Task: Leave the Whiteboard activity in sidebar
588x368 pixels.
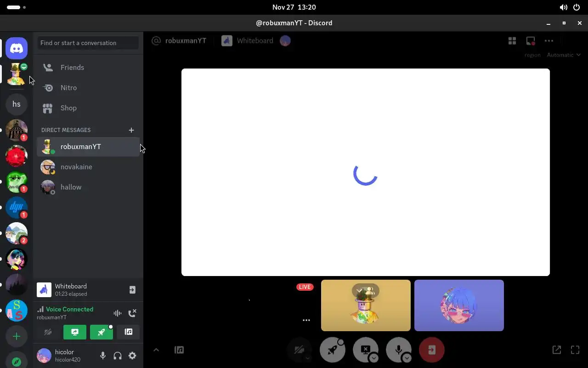Action: 132,290
